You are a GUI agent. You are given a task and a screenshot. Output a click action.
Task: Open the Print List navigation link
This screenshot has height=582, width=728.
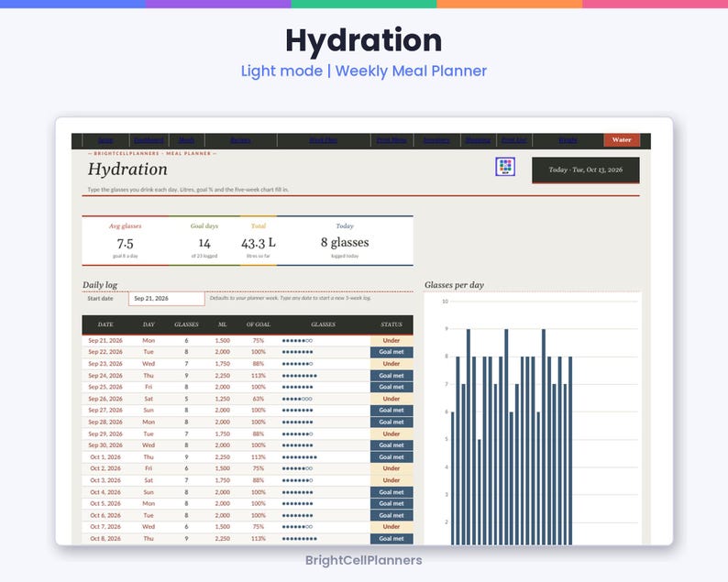pos(514,140)
